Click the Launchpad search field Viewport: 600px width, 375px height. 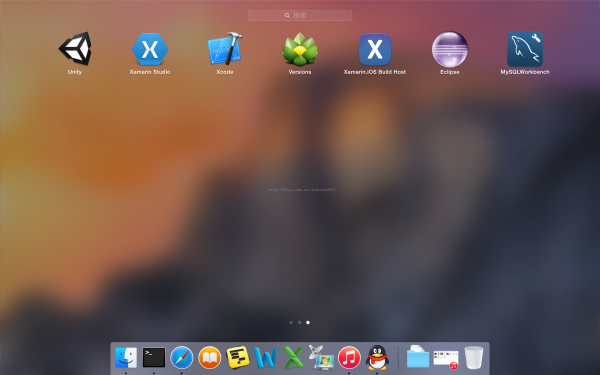tap(300, 15)
